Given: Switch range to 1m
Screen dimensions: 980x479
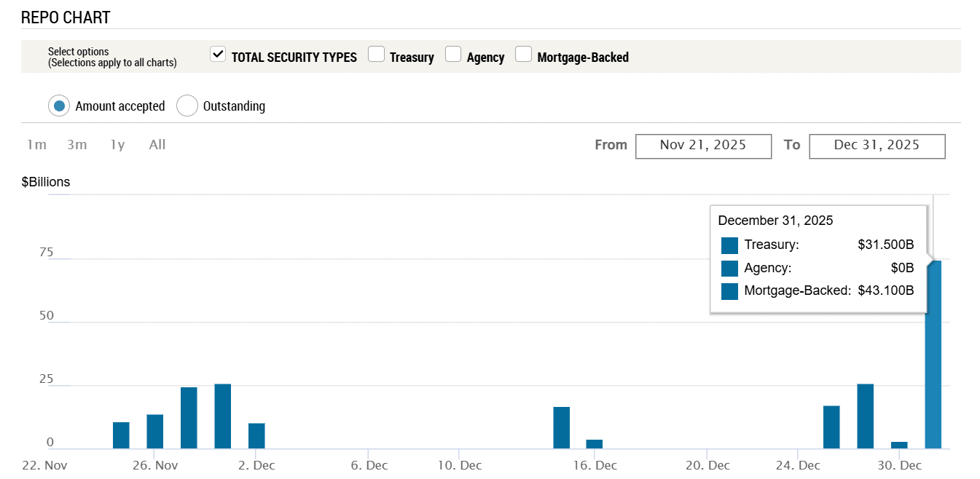Looking at the screenshot, I should tap(36, 145).
